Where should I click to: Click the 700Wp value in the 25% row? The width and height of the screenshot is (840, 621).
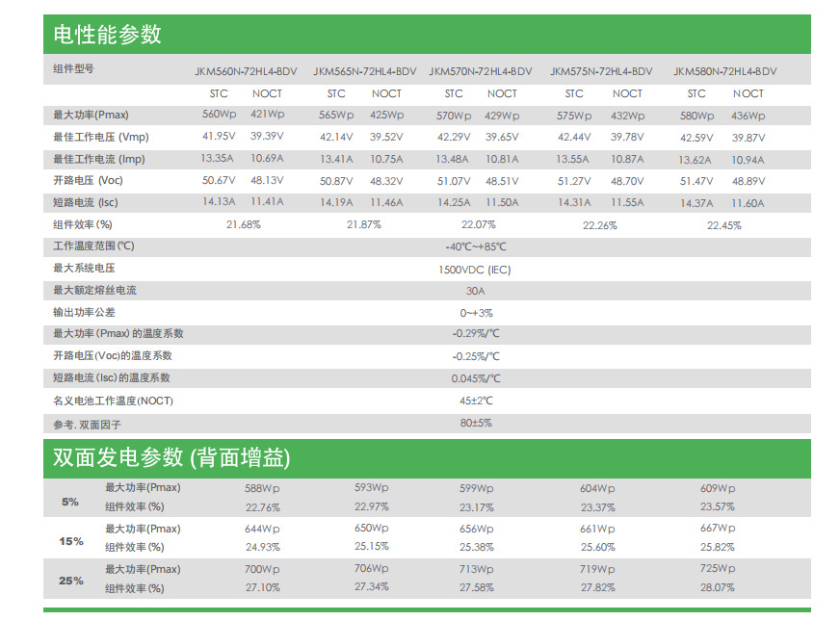click(x=262, y=569)
